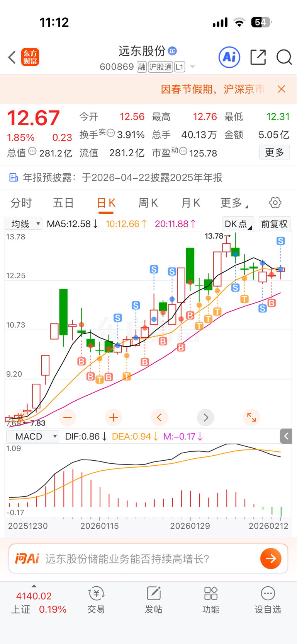Tap the 市盈 info bubble icon

183,151
